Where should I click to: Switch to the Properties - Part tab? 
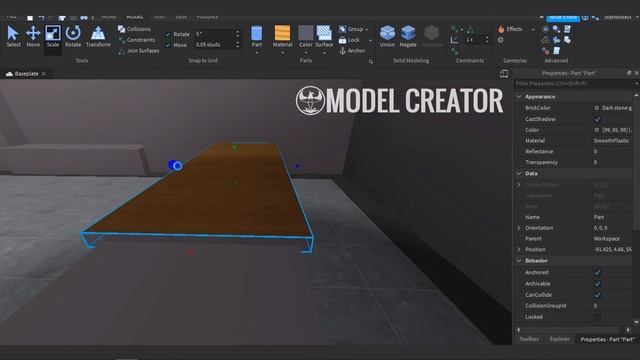pyautogui.click(x=607, y=339)
